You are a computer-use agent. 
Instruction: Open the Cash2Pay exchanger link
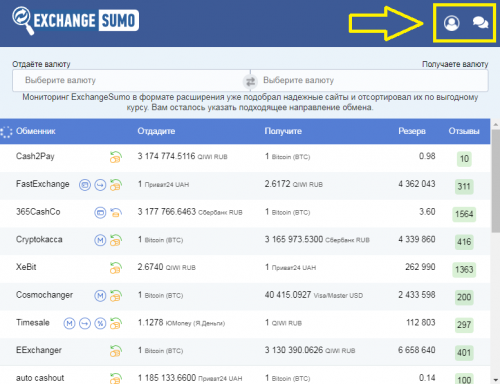[35, 156]
